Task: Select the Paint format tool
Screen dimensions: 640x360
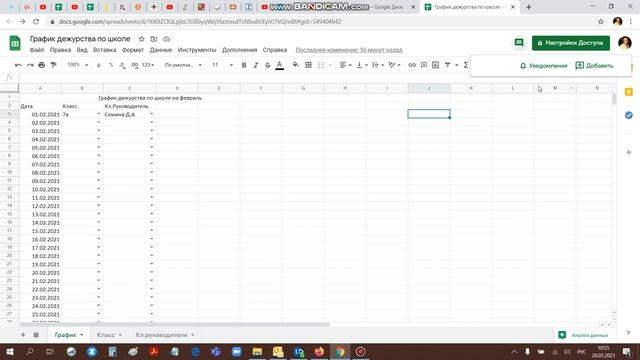Action: pyautogui.click(x=53, y=65)
